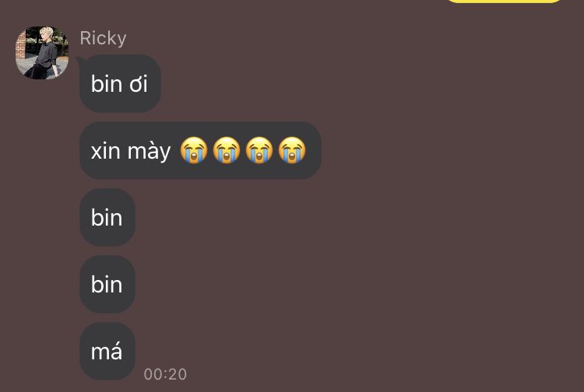Tap the sender name Ricky

(x=103, y=38)
